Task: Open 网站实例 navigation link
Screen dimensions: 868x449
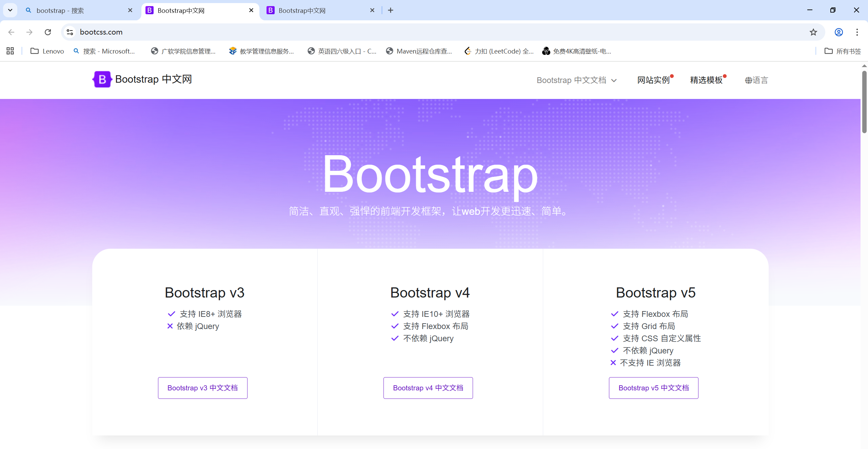Action: (653, 80)
